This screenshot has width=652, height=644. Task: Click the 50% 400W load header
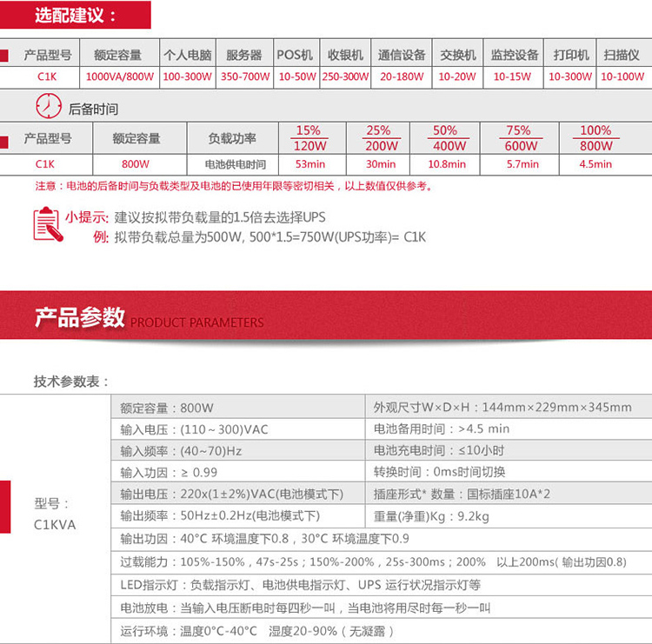click(x=447, y=138)
